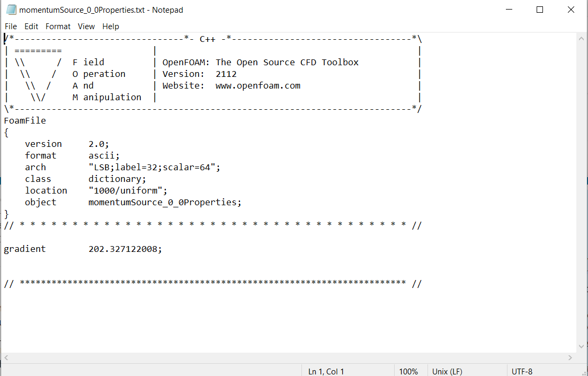Click the UTF-8 encoding status field

[x=522, y=372]
